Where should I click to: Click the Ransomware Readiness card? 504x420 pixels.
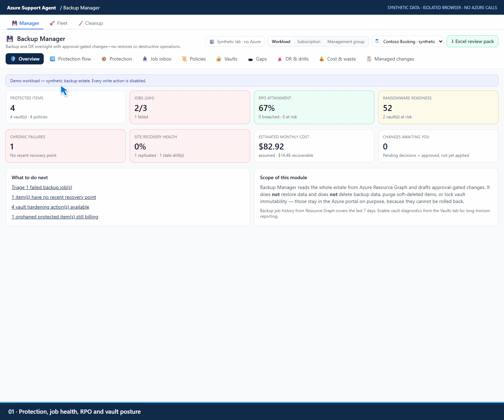pos(438,107)
